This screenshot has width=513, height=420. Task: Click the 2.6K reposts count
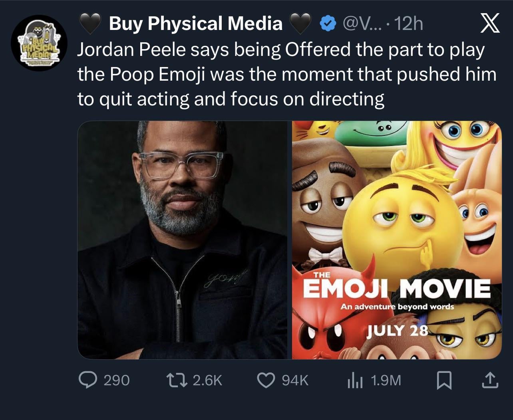[207, 380]
